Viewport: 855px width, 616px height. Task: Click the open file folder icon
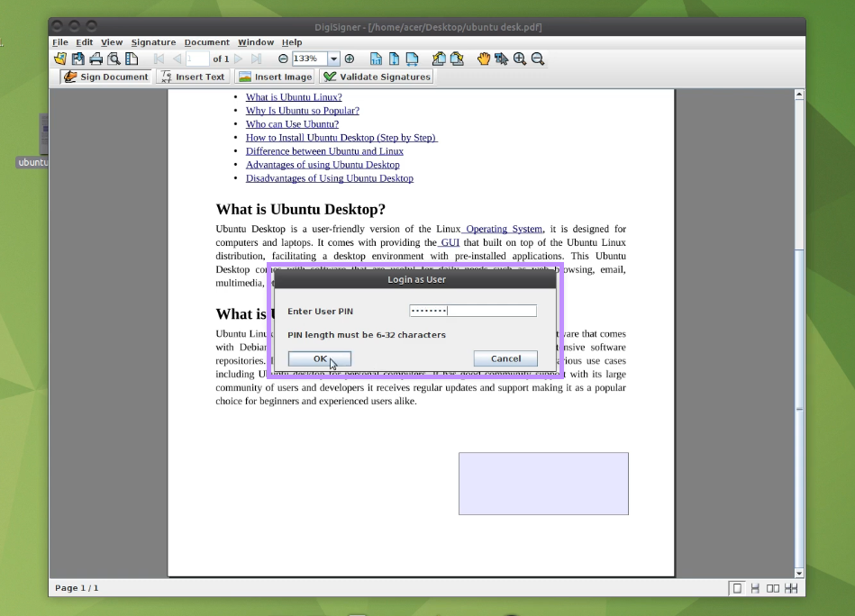pyautogui.click(x=60, y=59)
